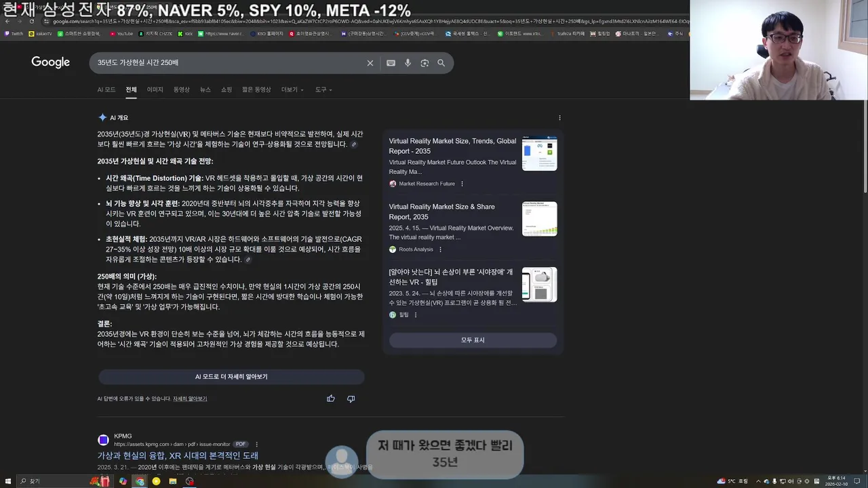The image size is (868, 488).
Task: Open the KBO 홈페이지 bookmark
Action: coord(267,33)
